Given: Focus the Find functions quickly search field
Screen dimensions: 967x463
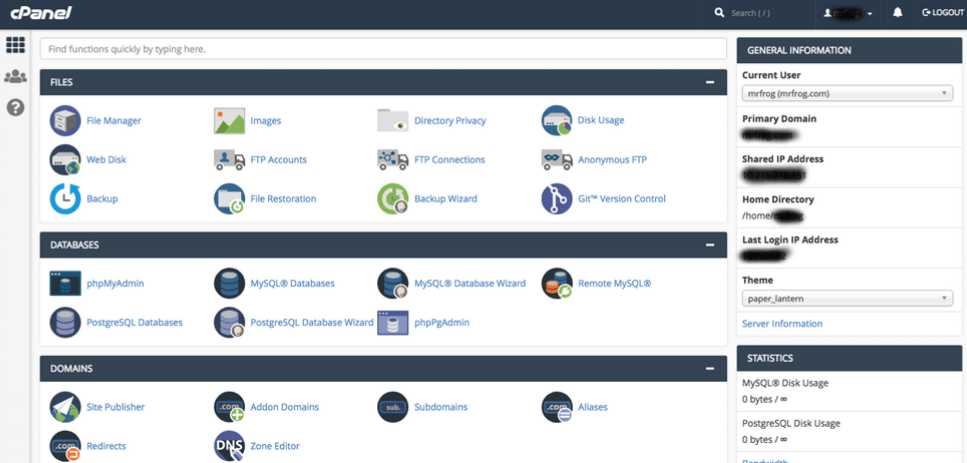Looking at the screenshot, I should (383, 49).
